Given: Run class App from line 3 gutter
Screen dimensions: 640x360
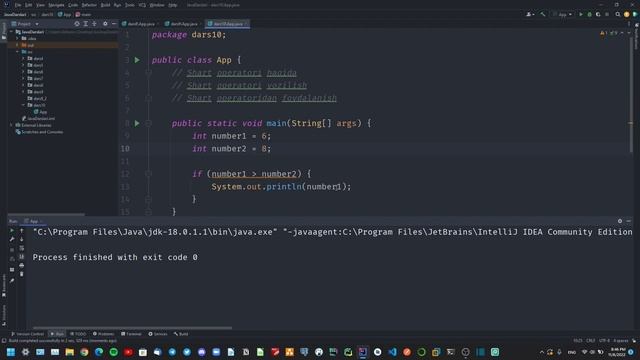Looking at the screenshot, I should 137,60.
